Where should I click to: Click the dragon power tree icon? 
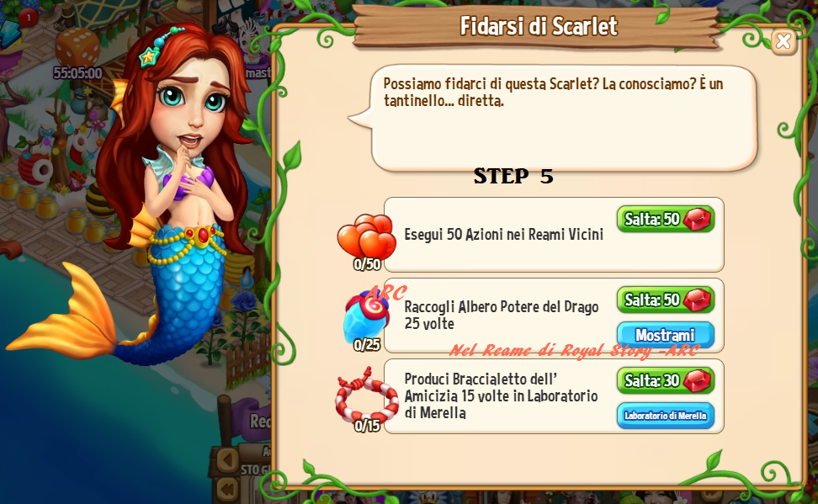tap(367, 316)
